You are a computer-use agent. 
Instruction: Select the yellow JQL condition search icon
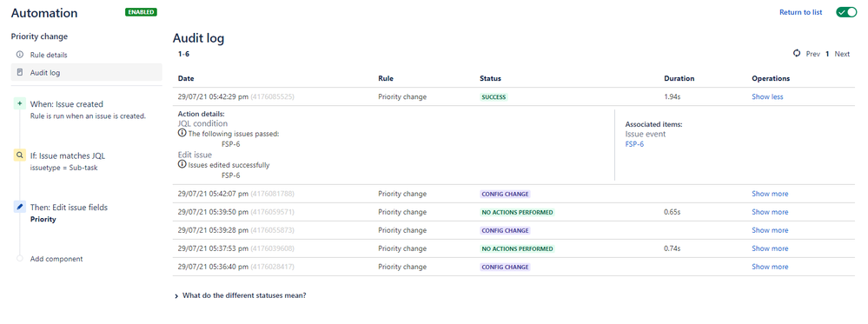(20, 155)
